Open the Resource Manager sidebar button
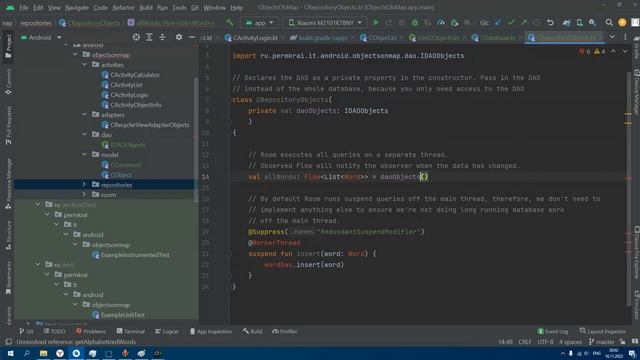Viewport: 640px width, 360px height. pyautogui.click(x=9, y=184)
